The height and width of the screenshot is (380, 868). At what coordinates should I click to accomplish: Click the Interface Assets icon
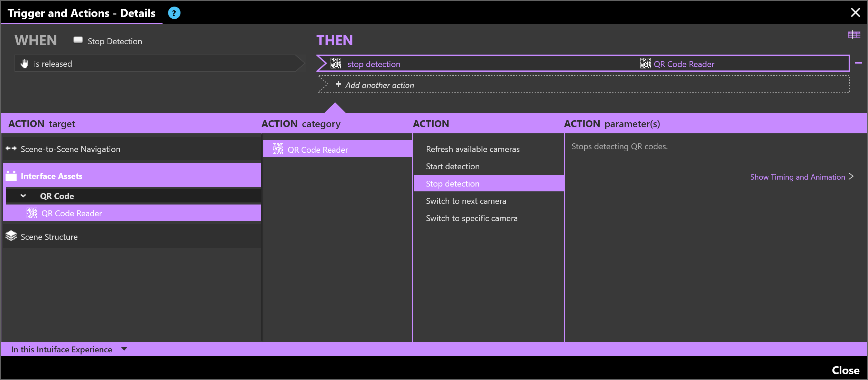11,176
